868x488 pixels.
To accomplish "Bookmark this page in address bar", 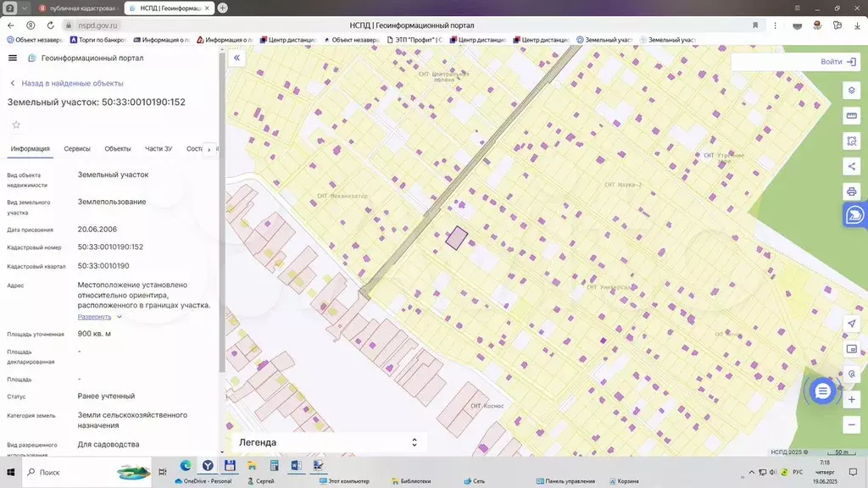I will [755, 25].
